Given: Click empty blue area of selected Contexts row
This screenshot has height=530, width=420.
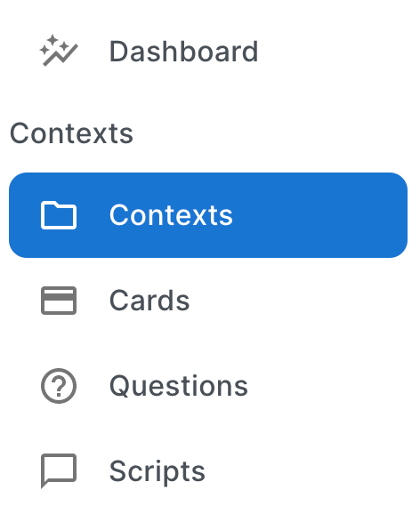Looking at the screenshot, I should point(321,215).
